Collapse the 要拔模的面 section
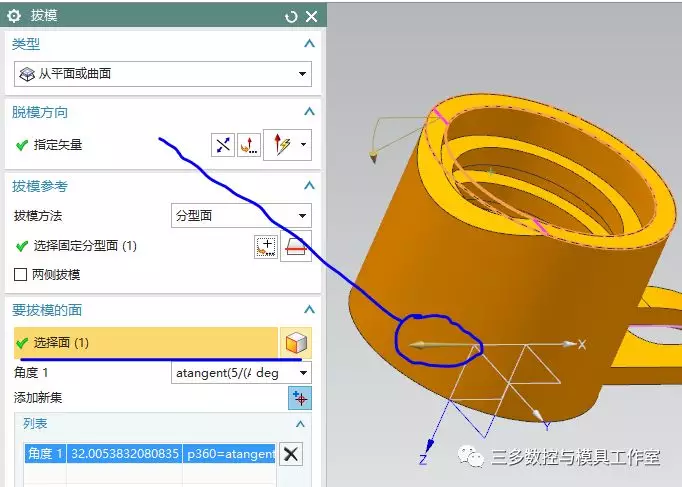The height and width of the screenshot is (487, 682). 309,310
